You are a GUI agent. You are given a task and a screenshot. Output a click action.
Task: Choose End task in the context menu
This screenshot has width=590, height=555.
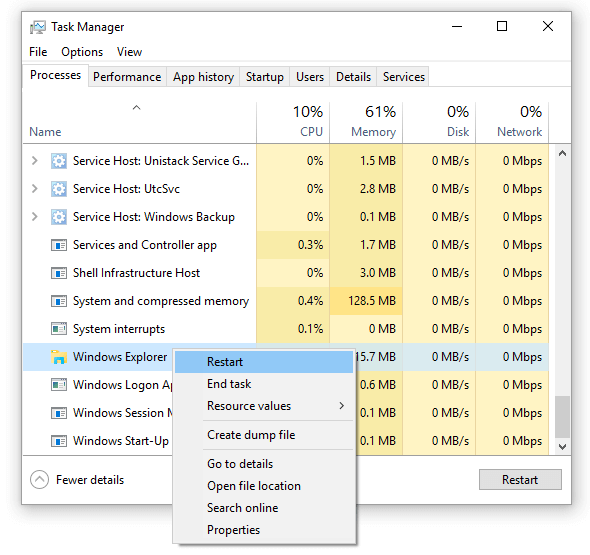click(x=264, y=384)
